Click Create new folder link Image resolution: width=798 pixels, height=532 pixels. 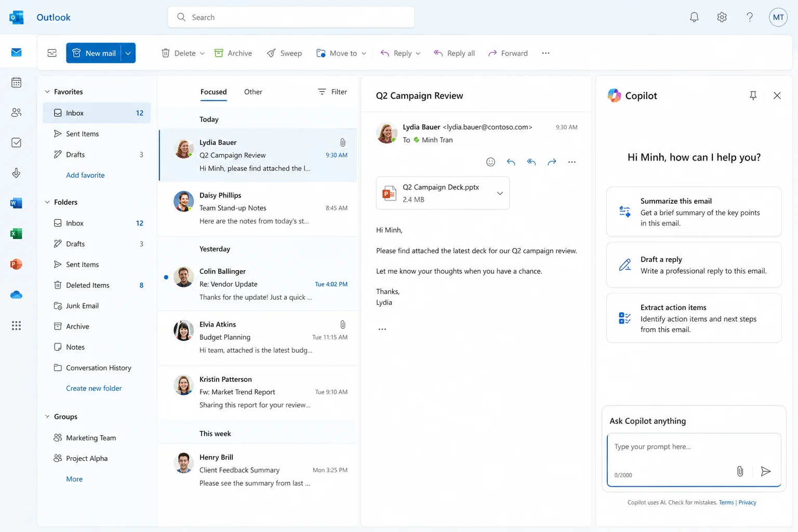(x=94, y=388)
